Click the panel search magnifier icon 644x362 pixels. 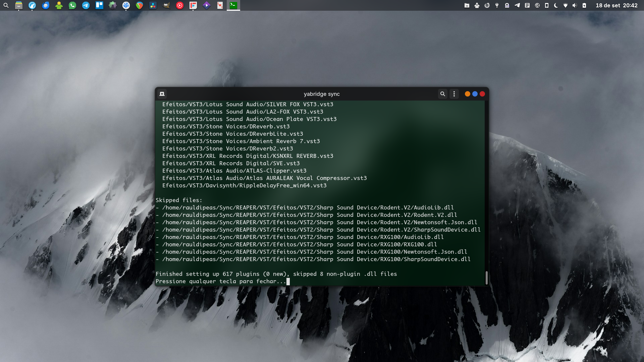6,5
